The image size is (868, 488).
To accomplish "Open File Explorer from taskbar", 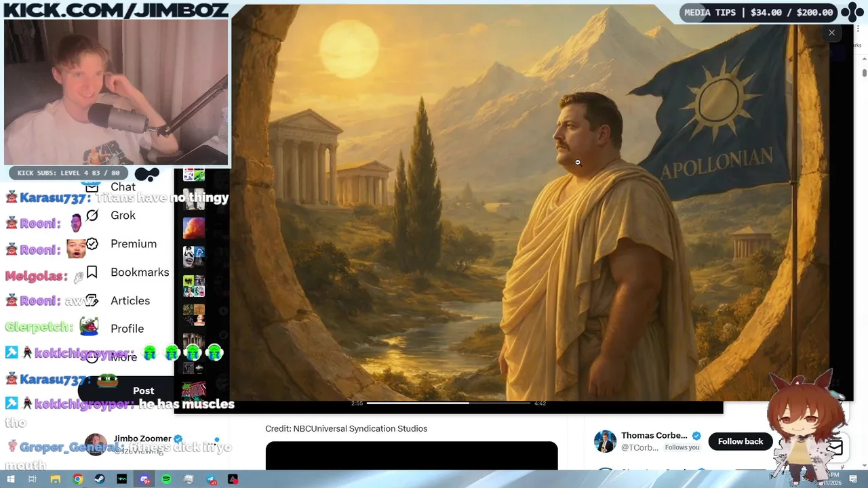I will tap(56, 479).
